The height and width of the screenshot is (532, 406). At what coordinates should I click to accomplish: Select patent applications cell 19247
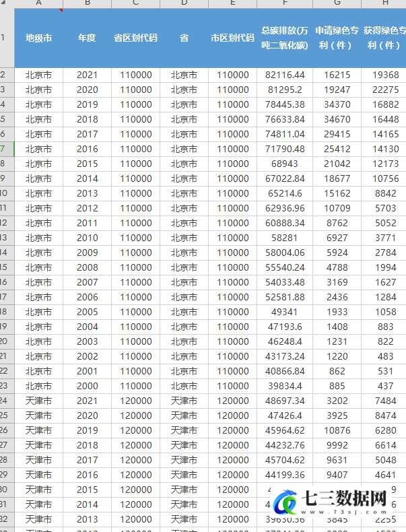tap(337, 90)
